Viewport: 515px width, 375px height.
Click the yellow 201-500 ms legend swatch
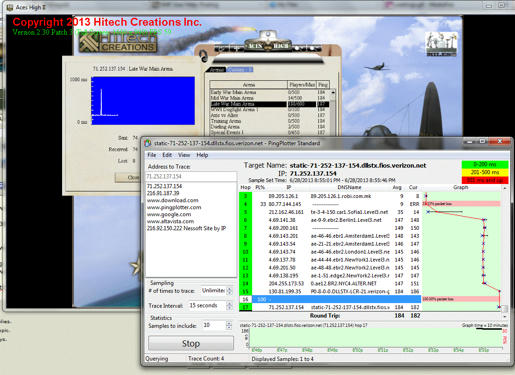click(x=485, y=172)
